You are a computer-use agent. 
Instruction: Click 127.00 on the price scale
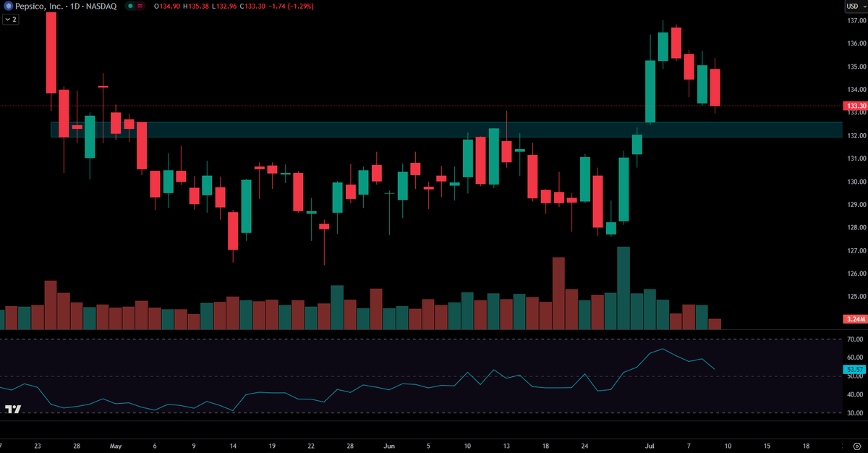point(856,250)
